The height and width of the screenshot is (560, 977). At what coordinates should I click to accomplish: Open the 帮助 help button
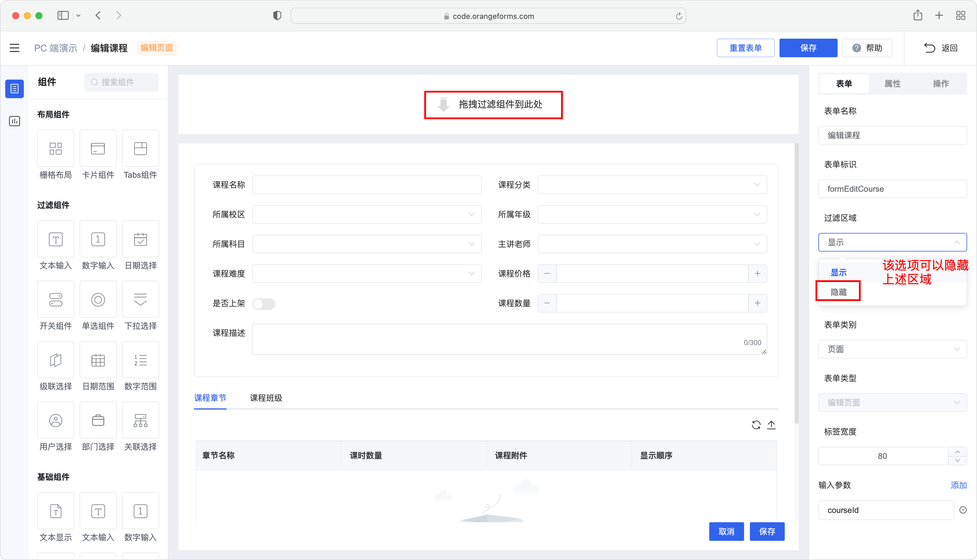(x=867, y=48)
